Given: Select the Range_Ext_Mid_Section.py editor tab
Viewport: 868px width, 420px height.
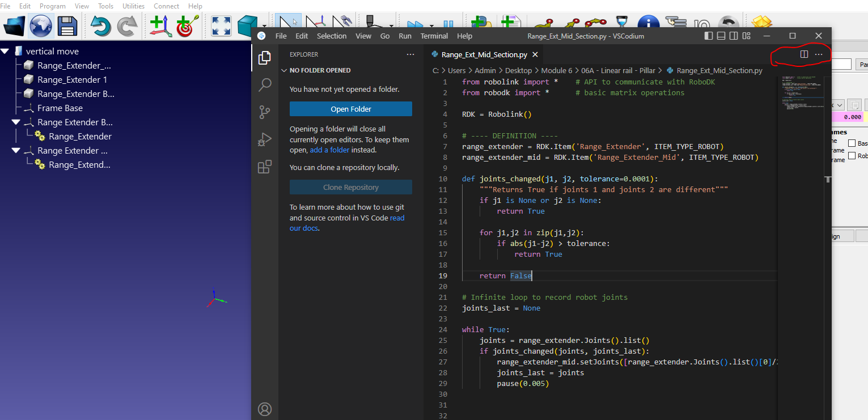Looking at the screenshot, I should 484,55.
